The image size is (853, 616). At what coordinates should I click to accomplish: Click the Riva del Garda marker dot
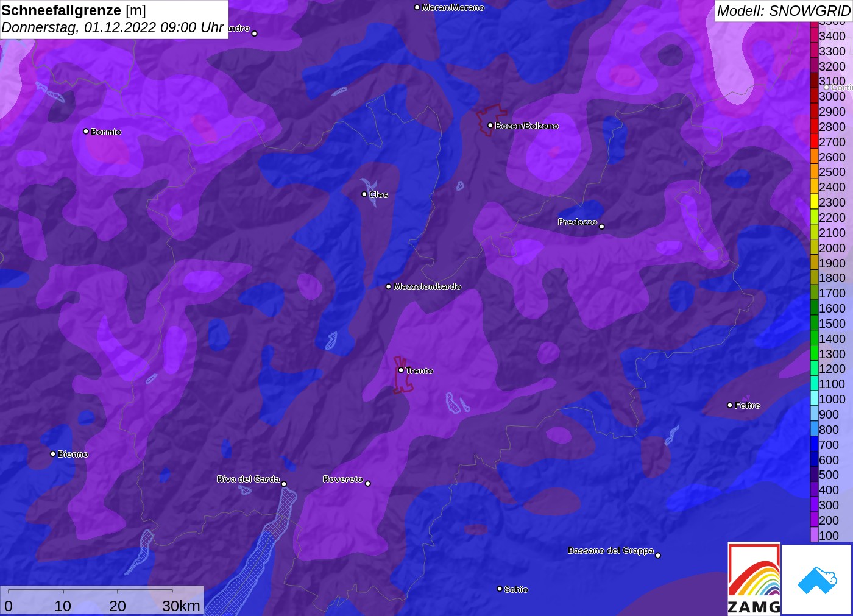[284, 484]
